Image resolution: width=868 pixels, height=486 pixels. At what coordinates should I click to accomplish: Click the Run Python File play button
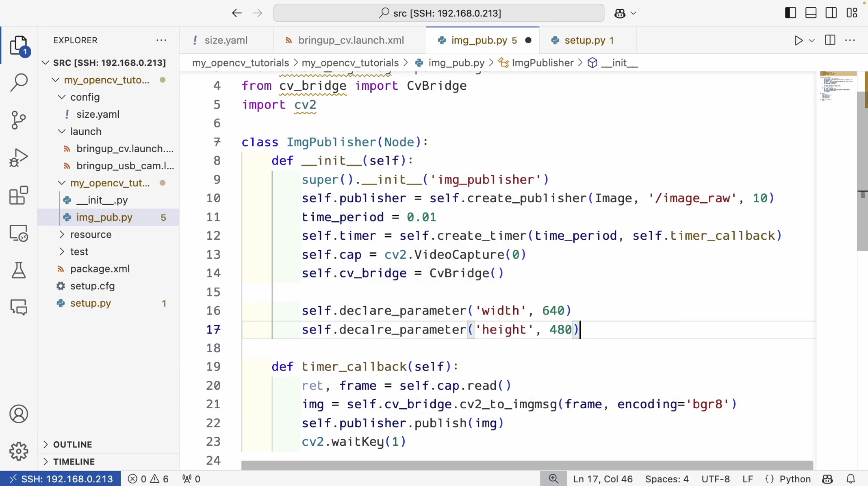[798, 40]
